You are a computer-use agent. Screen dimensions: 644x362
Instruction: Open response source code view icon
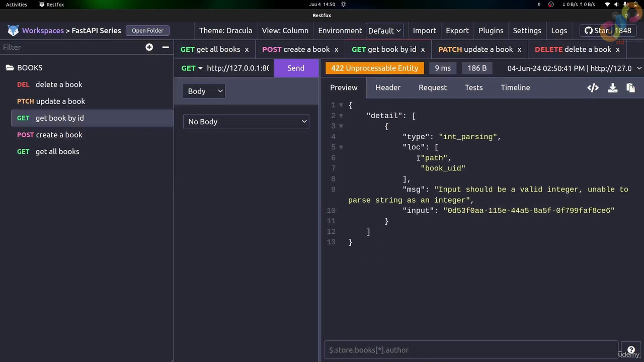593,88
